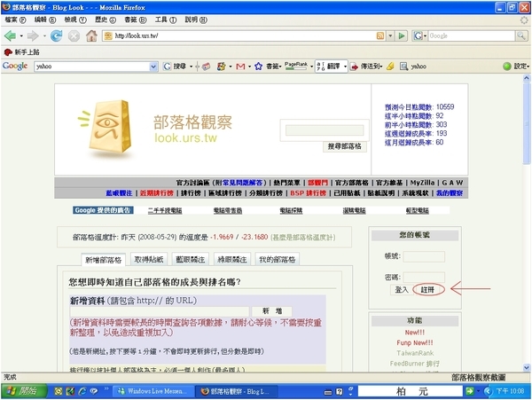Open the Gmail icon on Google toolbar
This screenshot has height=400, width=532.
240,67
